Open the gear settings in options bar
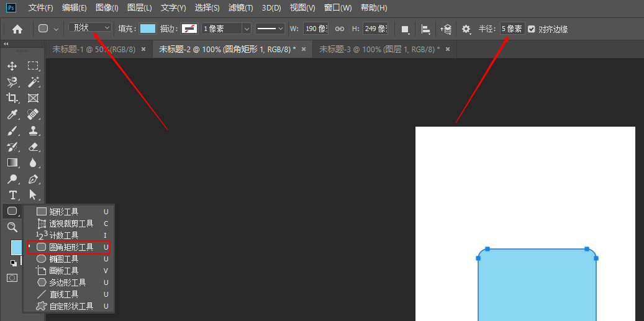This screenshot has height=321, width=644. (466, 29)
